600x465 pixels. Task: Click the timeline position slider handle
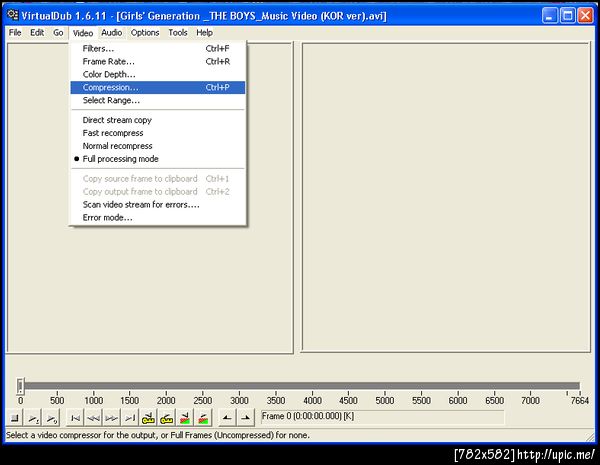21,386
